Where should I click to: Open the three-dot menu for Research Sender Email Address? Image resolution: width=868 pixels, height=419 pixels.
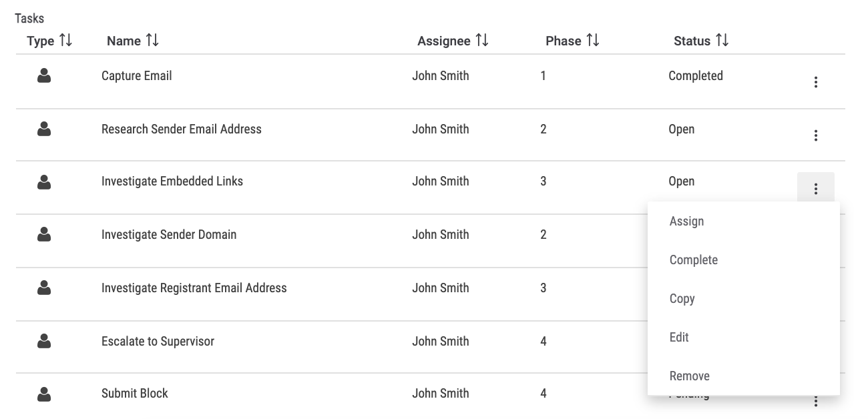pyautogui.click(x=815, y=135)
